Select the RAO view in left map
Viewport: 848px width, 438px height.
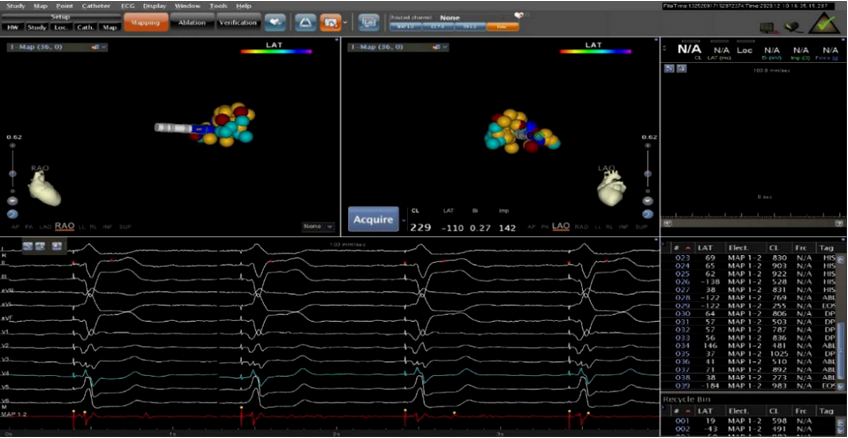(64, 226)
